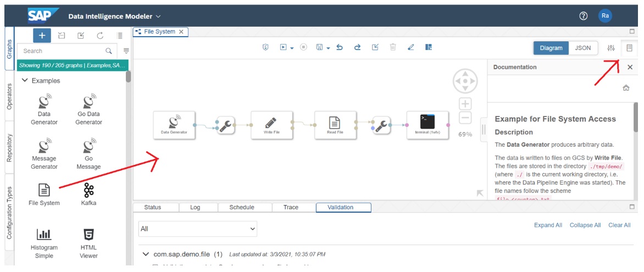Screen dimensions: 644x272
Task: Open the Operators side tab
Action: click(x=9, y=97)
